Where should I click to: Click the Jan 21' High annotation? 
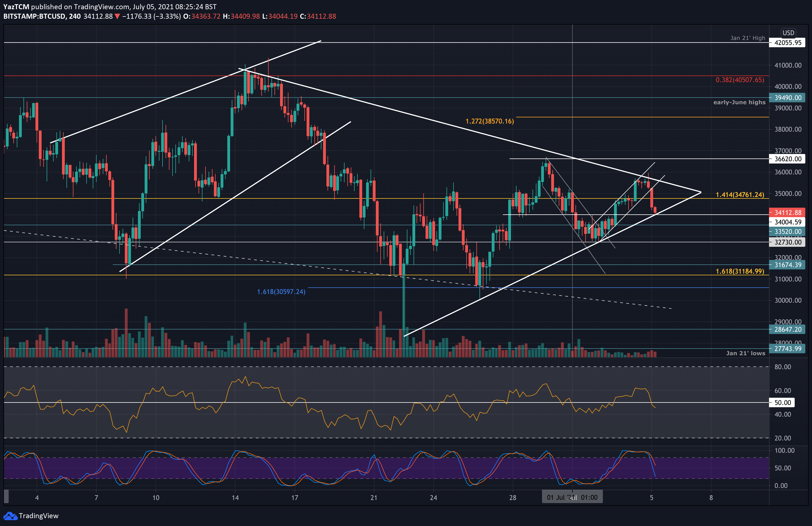click(747, 38)
